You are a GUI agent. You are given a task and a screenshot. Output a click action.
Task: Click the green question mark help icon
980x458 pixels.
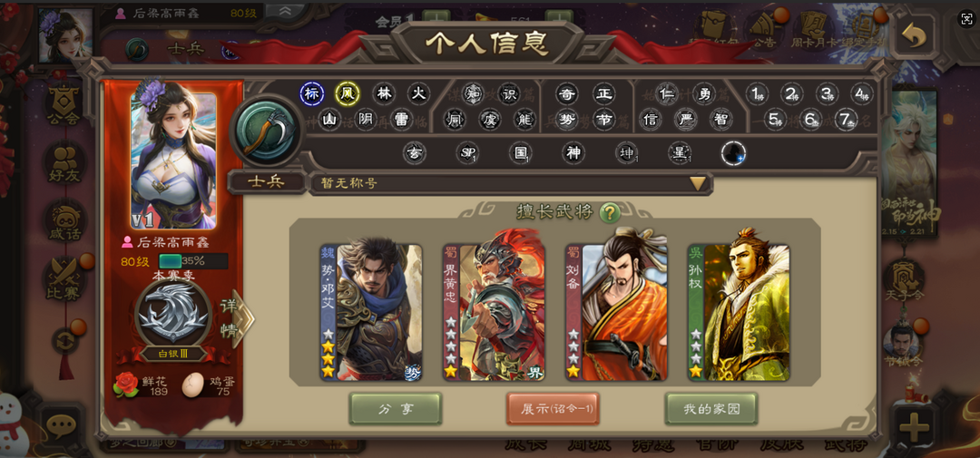(610, 212)
